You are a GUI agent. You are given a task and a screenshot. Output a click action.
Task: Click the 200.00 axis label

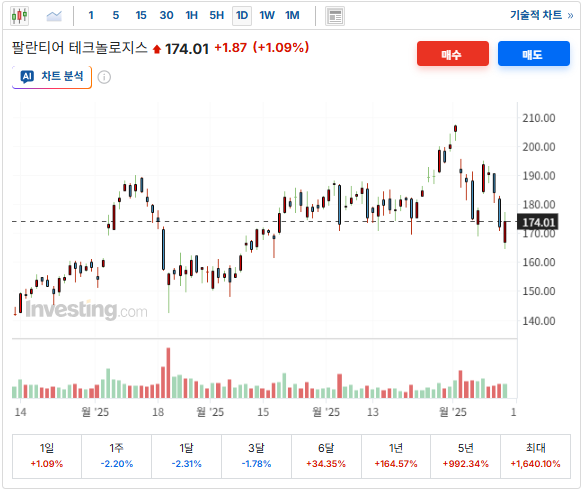click(x=539, y=147)
